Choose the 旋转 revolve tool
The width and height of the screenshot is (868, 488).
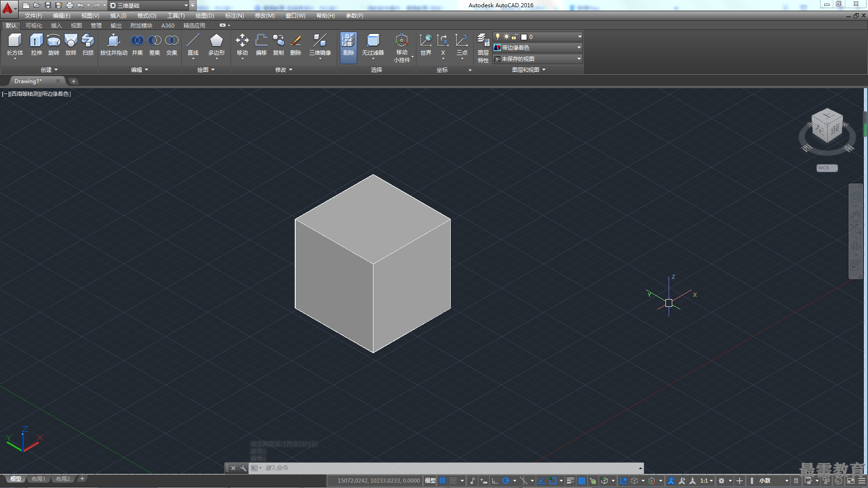pos(53,45)
